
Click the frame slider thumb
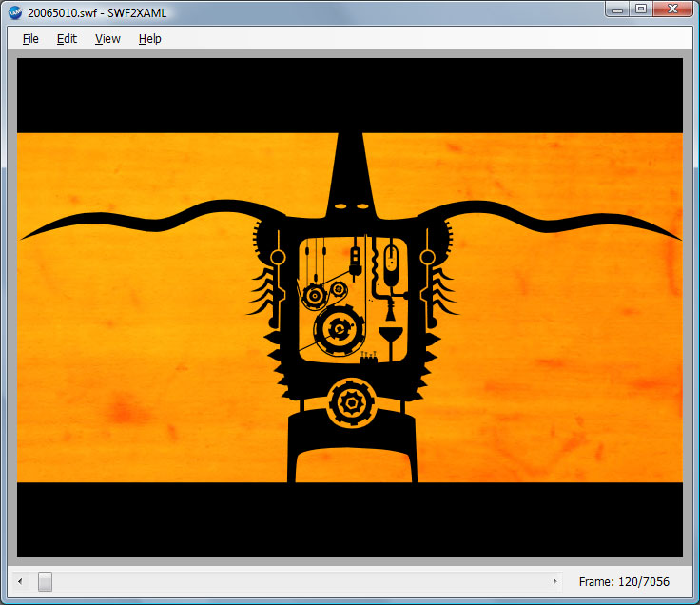(x=45, y=581)
